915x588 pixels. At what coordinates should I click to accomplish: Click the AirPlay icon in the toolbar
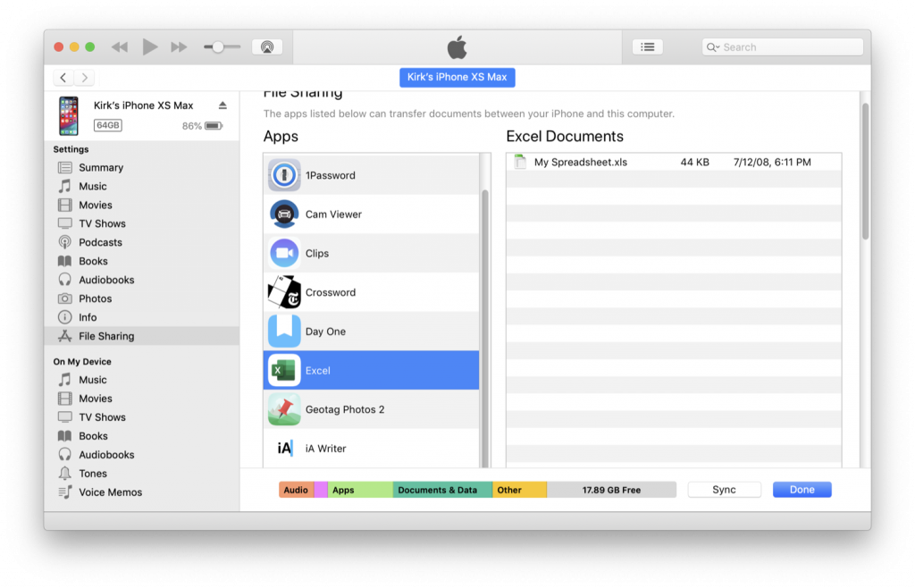(264, 46)
